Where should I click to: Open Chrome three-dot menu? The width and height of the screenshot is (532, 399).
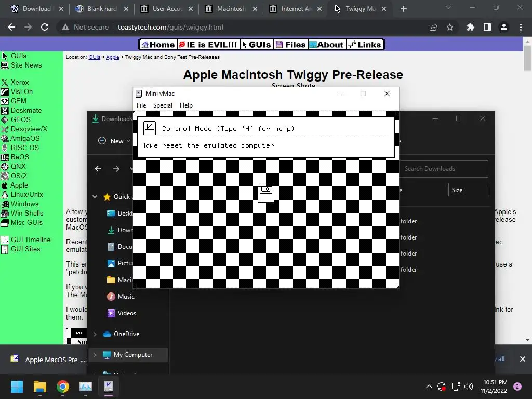click(521, 27)
